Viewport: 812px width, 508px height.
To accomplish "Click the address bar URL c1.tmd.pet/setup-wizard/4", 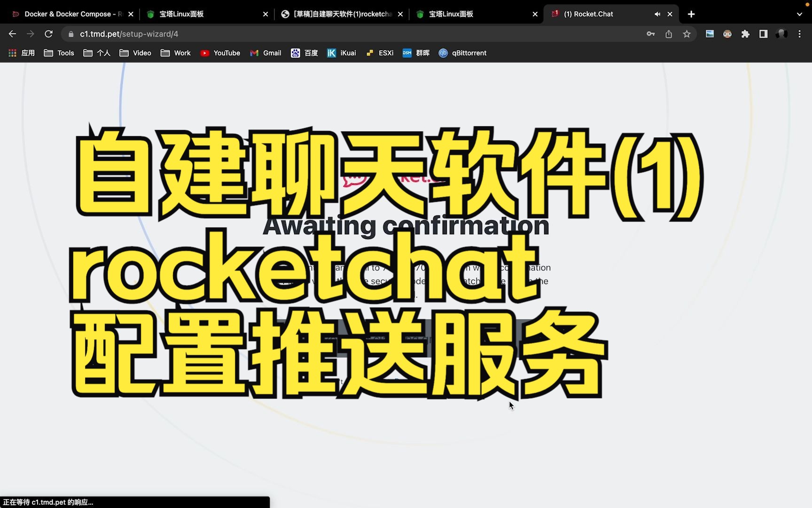I will (x=129, y=34).
